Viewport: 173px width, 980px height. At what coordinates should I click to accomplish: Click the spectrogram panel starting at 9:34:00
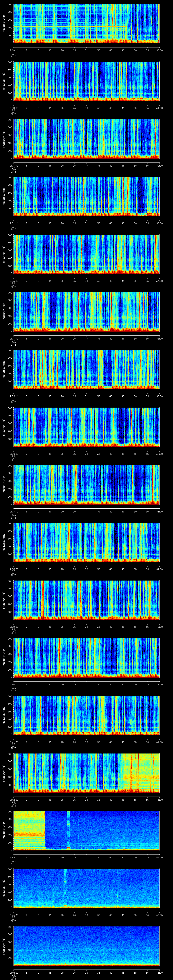click(87, 312)
